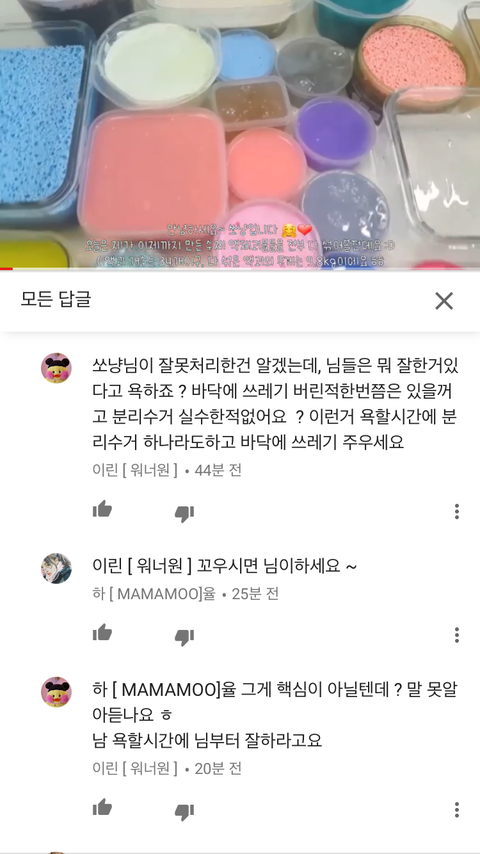This screenshot has height=854, width=480.
Task: Click the red video progress bar
Action: (7, 268)
